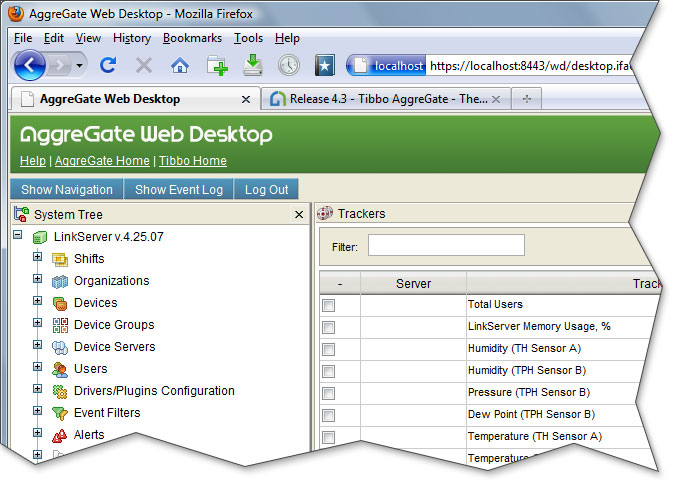Expand the Event Filters tree node

(x=38, y=410)
